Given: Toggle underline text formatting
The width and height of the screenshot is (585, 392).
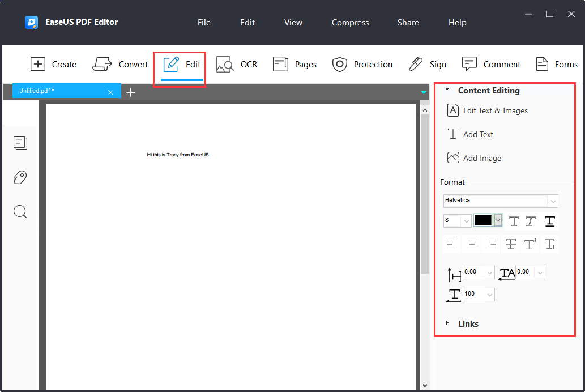Looking at the screenshot, I should [550, 221].
